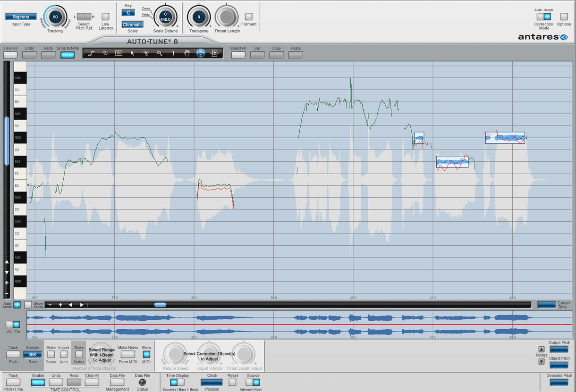Toggle Auto Scroll

(x=17, y=305)
